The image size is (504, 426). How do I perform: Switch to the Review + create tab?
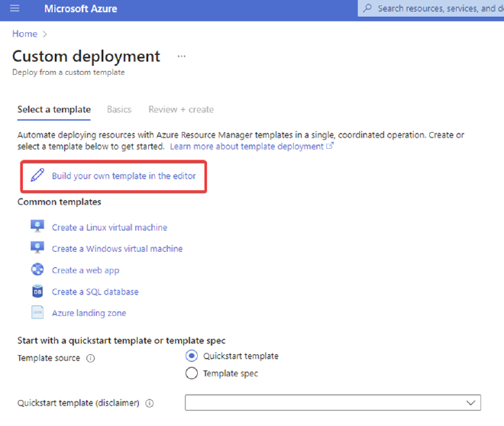pos(181,109)
